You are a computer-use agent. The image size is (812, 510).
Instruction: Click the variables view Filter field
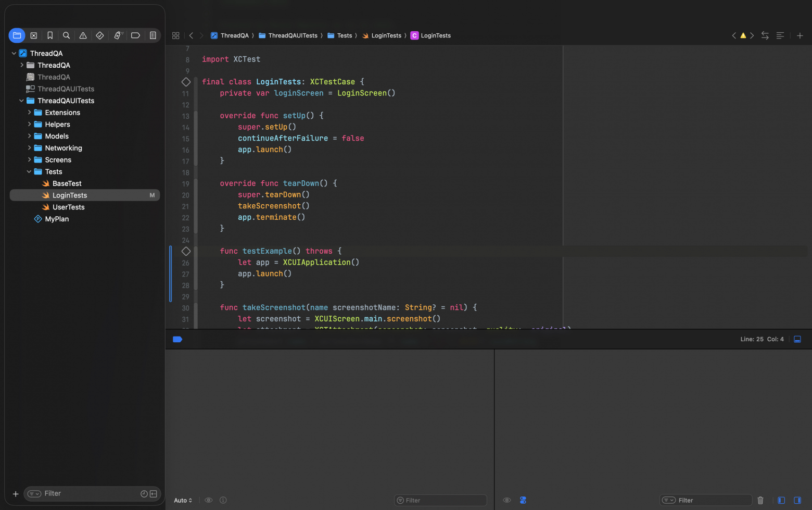coord(440,500)
